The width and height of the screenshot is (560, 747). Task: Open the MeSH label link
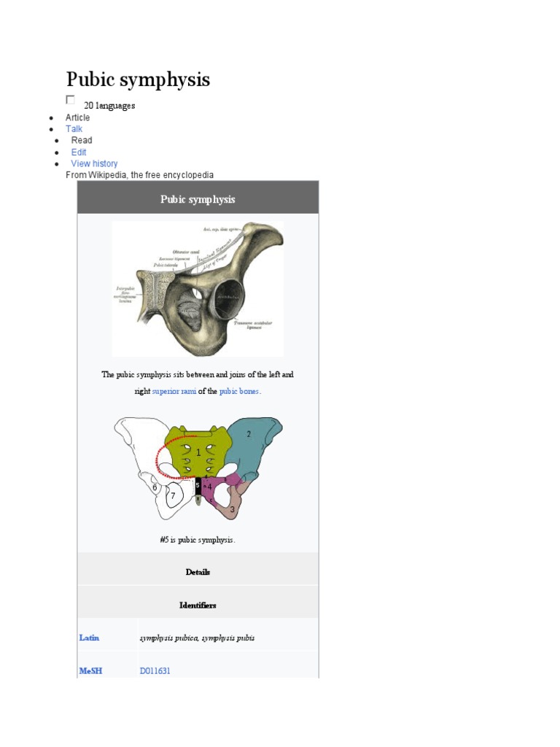[x=90, y=670]
